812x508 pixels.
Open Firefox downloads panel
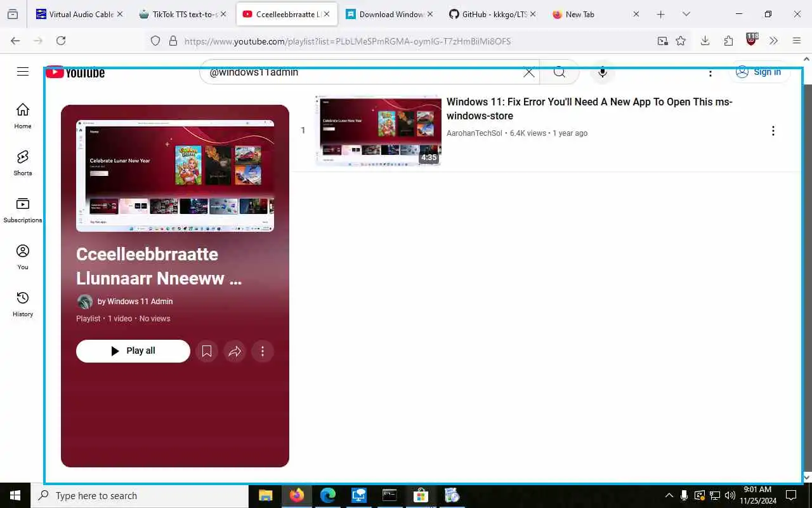pyautogui.click(x=705, y=41)
